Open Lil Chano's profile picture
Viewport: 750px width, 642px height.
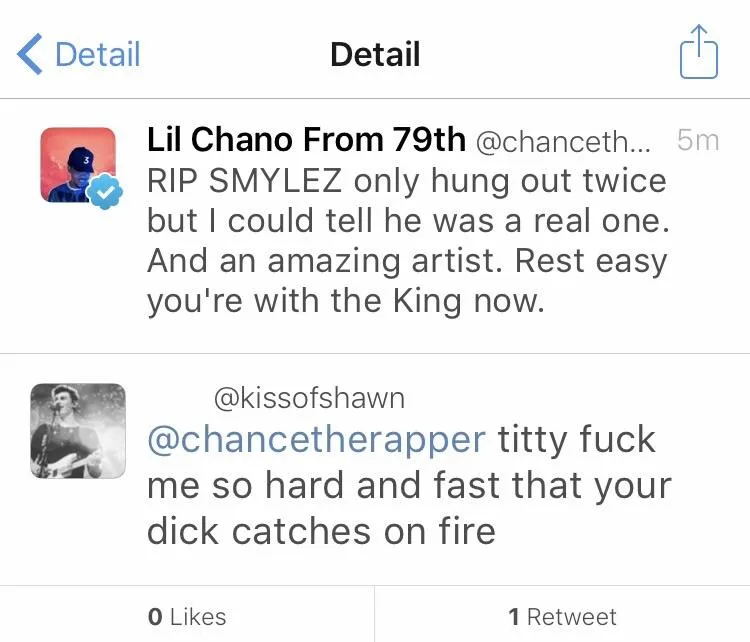(77, 165)
